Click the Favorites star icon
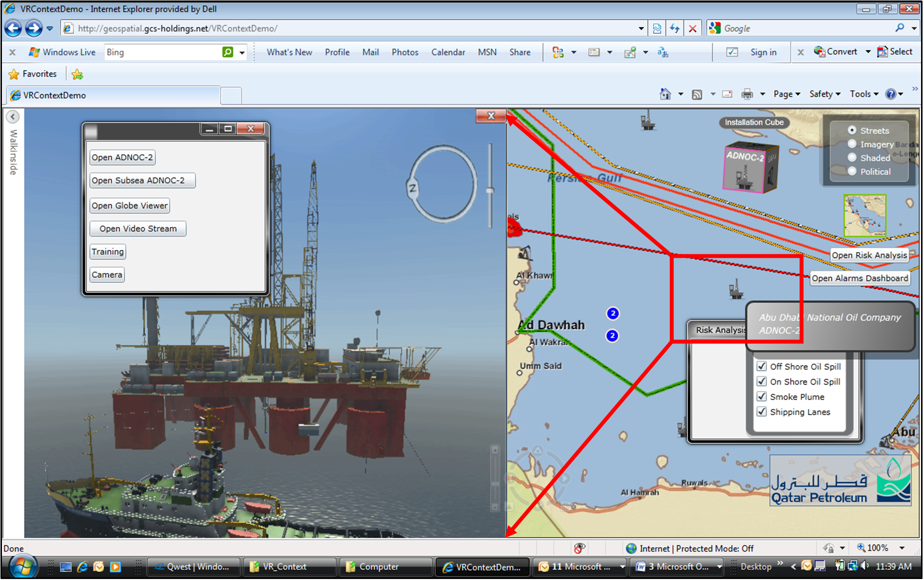924x580 pixels. point(14,74)
